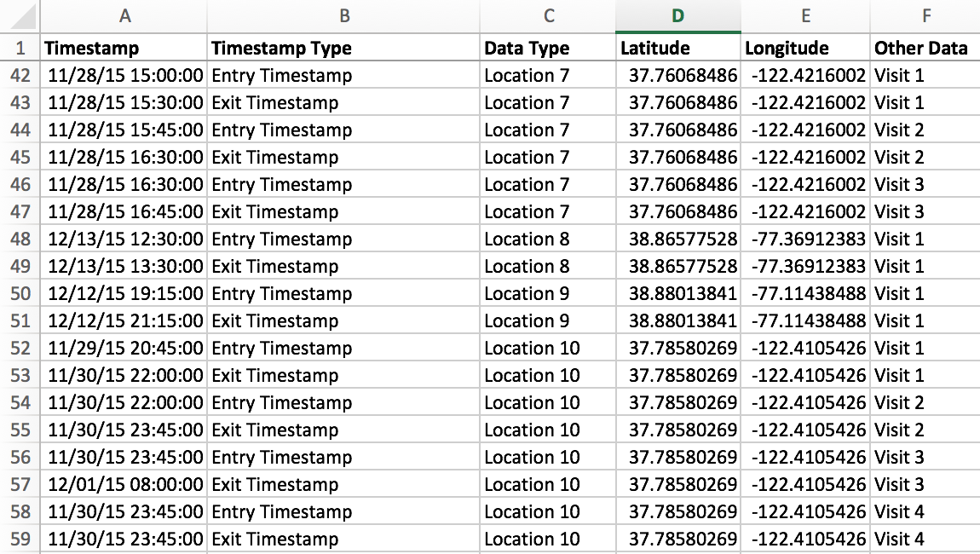Select the highlighted column D header
980x554 pixels.
[x=678, y=16]
